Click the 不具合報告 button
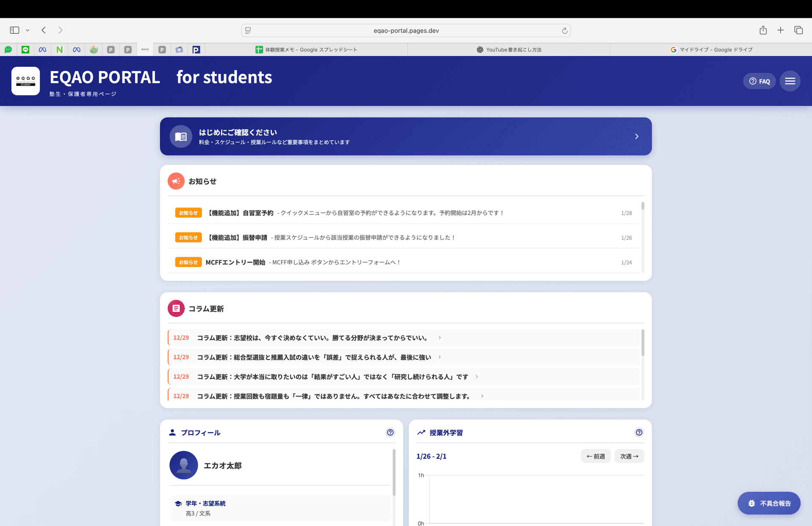The image size is (812, 526). 769,503
